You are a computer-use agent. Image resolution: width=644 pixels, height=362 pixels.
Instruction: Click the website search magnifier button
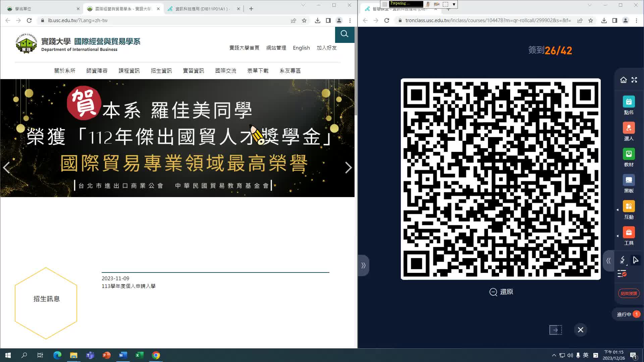click(344, 34)
